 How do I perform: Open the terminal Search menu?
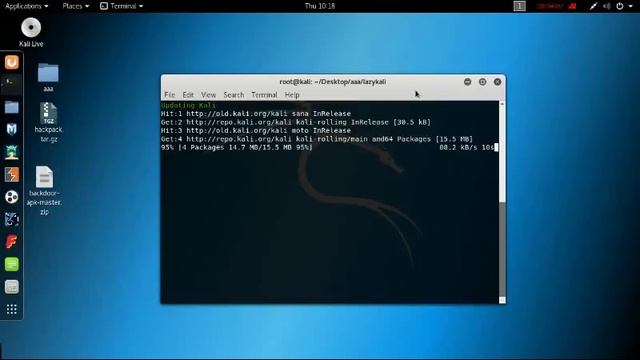233,95
